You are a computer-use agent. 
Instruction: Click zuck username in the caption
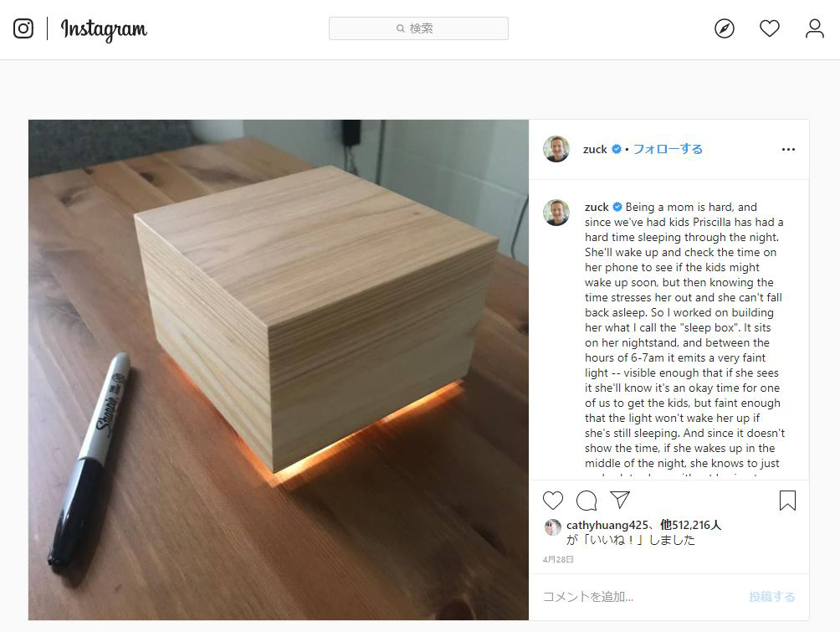point(597,207)
